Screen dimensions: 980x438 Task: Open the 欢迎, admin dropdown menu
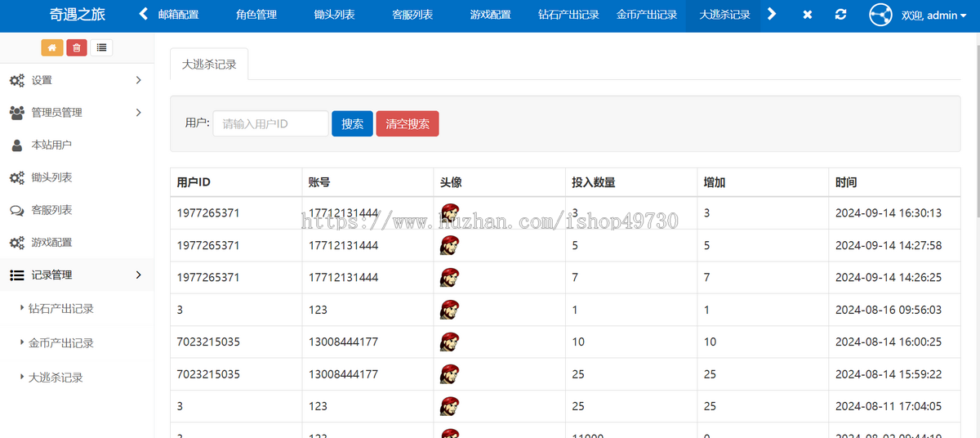[933, 15]
